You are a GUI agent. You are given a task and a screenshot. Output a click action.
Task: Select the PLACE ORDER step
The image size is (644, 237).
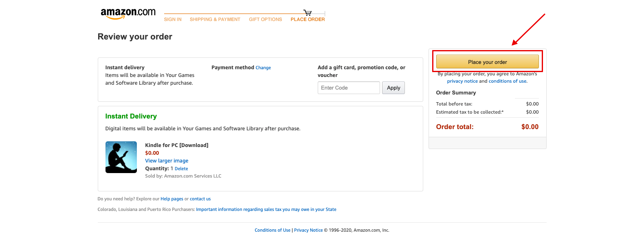point(308,20)
